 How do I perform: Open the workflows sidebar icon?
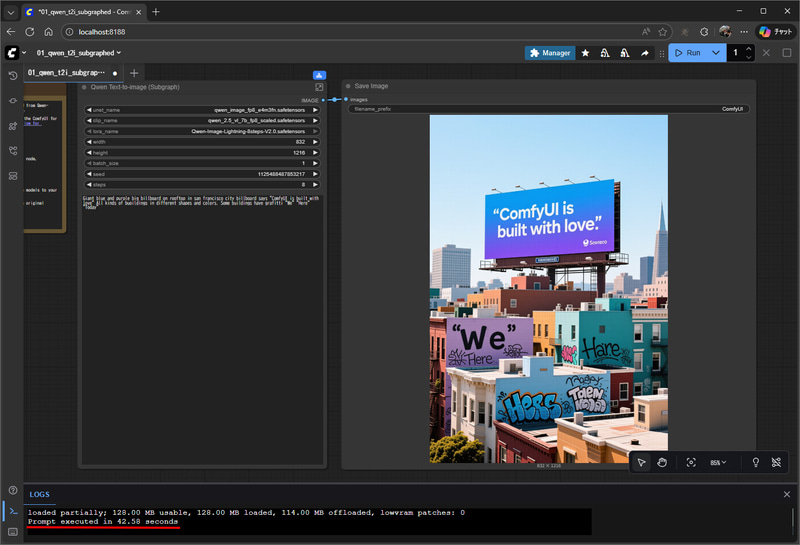[13, 151]
